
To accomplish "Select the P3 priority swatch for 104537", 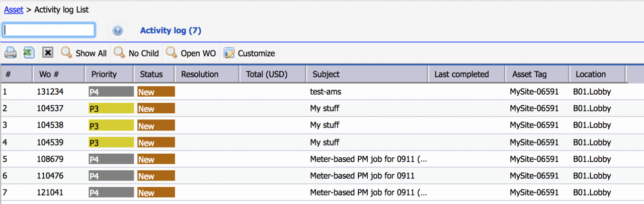I will point(111,108).
